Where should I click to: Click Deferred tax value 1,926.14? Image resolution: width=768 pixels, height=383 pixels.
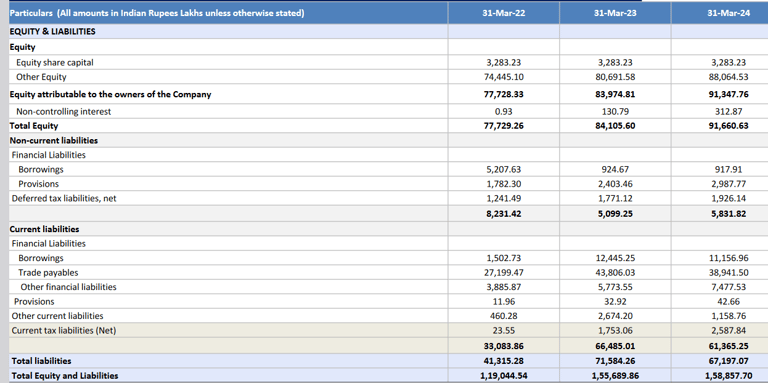coord(728,198)
